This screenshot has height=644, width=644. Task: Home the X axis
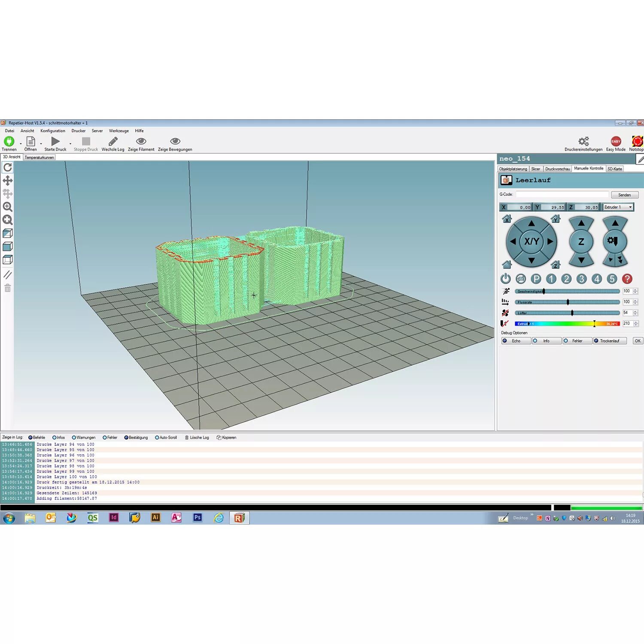[x=507, y=219]
